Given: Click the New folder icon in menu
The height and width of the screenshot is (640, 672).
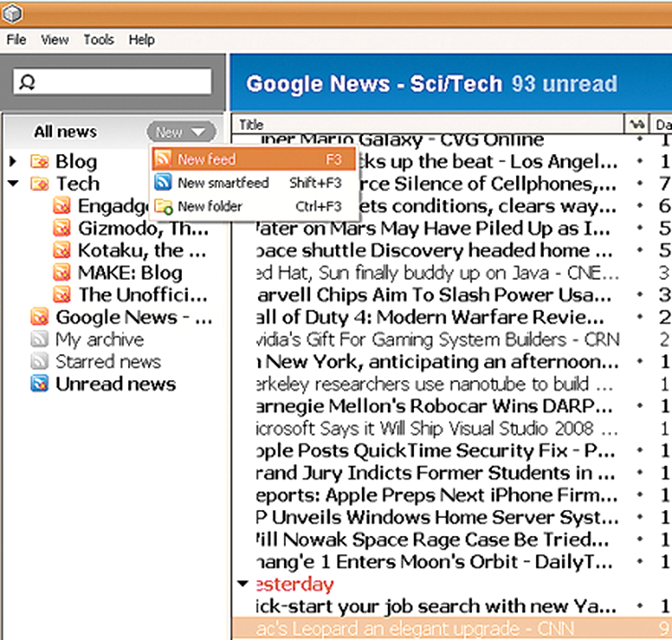Looking at the screenshot, I should click(163, 206).
